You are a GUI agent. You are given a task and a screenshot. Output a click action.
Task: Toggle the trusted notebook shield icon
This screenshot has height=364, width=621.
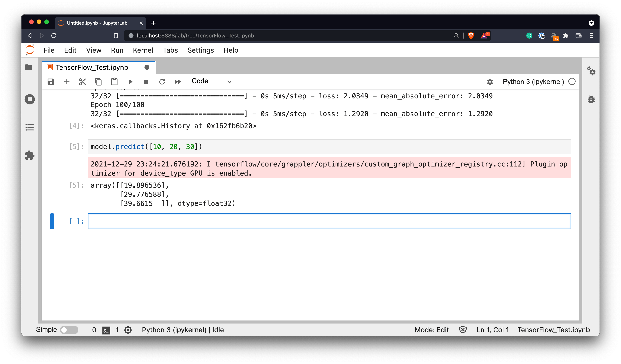(463, 330)
